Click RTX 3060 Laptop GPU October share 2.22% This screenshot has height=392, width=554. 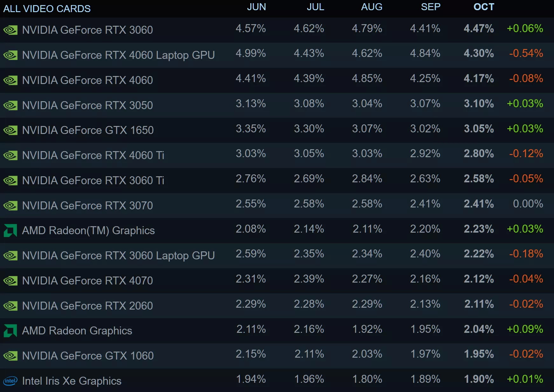click(x=479, y=254)
